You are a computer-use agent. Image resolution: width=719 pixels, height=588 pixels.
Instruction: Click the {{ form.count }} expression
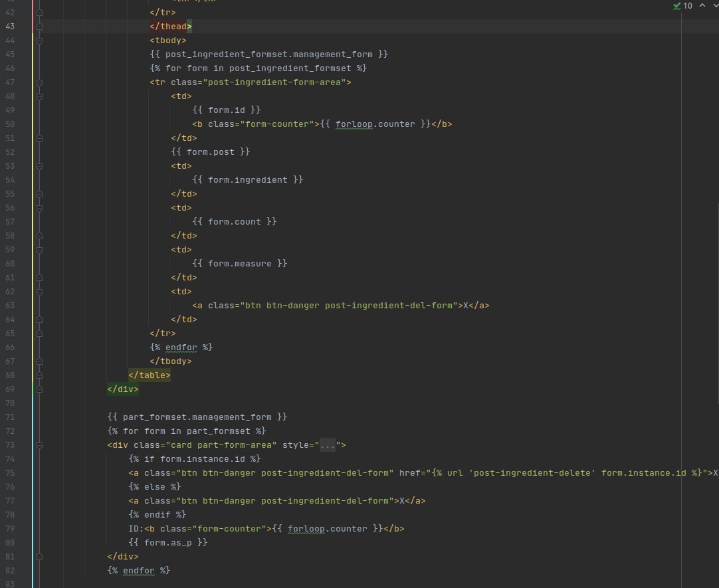coord(235,222)
